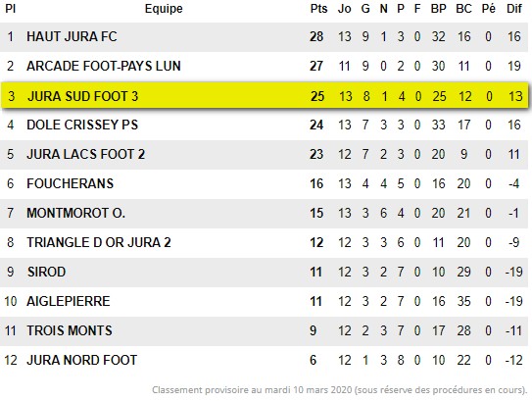The width and height of the screenshot is (532, 401).
Task: Select the SIROD team name
Action: pos(46,272)
